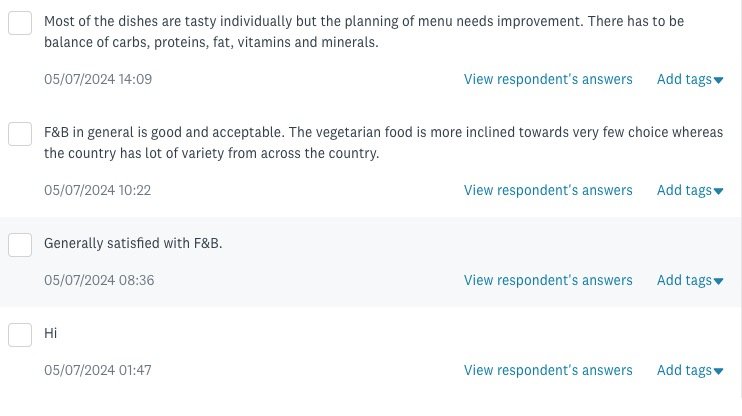Image resolution: width=742 pixels, height=416 pixels.
Task: Expand Add tags for "Generally satisfied with F&B"
Action: [689, 281]
